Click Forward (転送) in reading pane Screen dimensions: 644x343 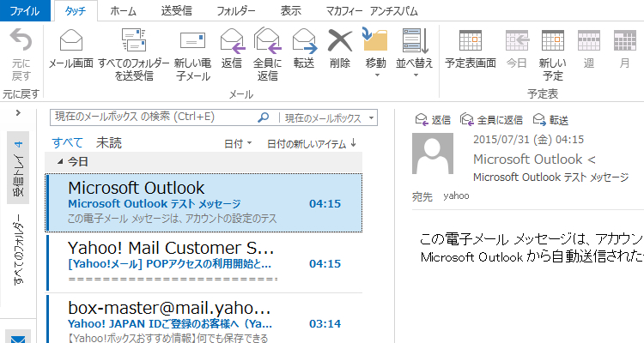coord(550,120)
